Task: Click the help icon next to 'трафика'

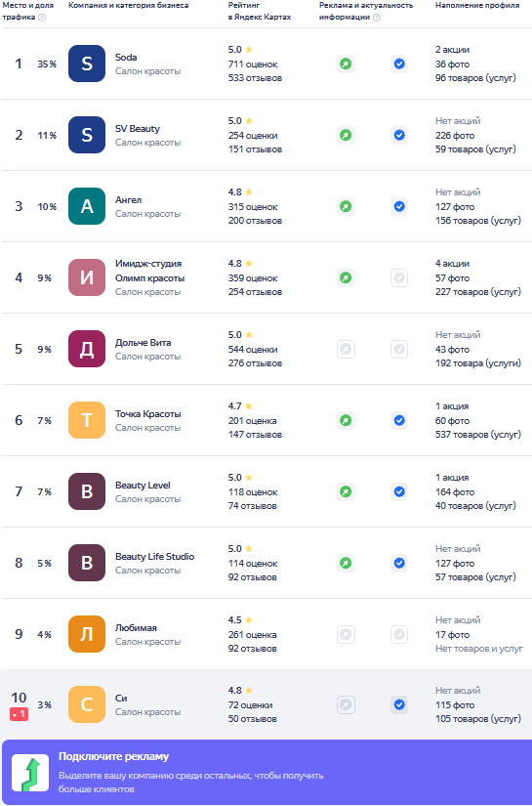Action: (x=42, y=18)
